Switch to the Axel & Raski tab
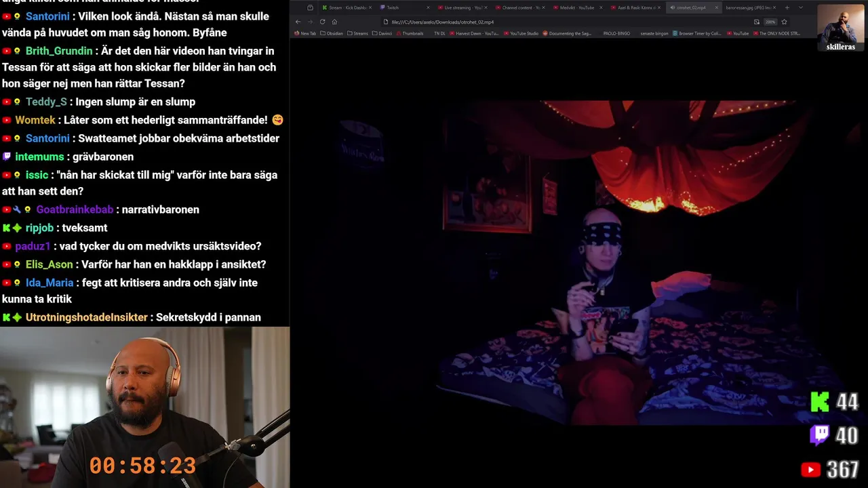Image resolution: width=868 pixels, height=488 pixels. [635, 7]
